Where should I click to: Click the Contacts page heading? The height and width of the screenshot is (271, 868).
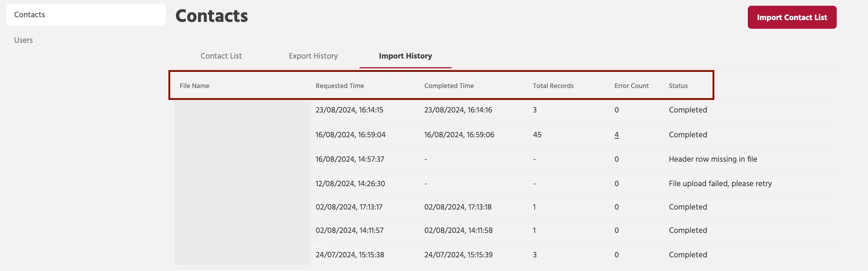(x=212, y=16)
